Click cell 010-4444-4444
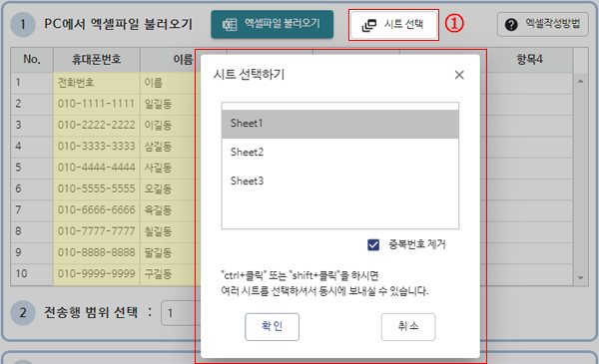This screenshot has width=599, height=364. (x=97, y=168)
